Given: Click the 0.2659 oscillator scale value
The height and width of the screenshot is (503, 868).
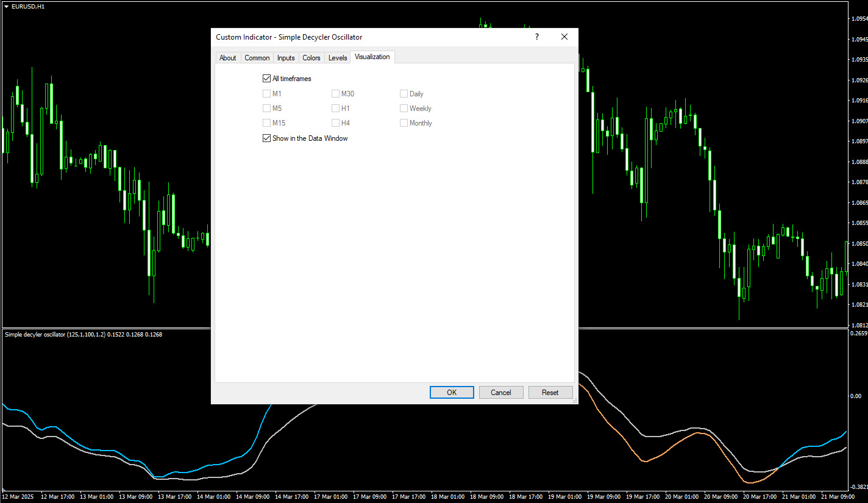Looking at the screenshot, I should 858,334.
